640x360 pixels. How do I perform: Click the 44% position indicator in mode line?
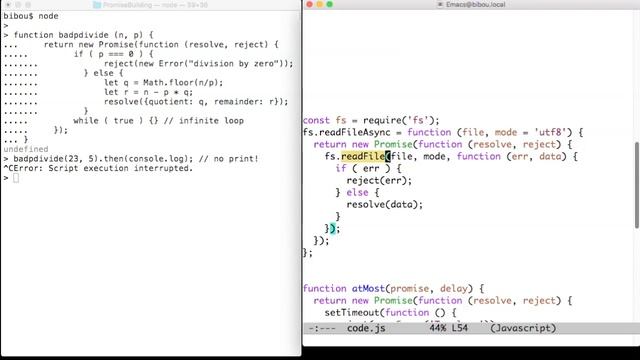pos(437,328)
